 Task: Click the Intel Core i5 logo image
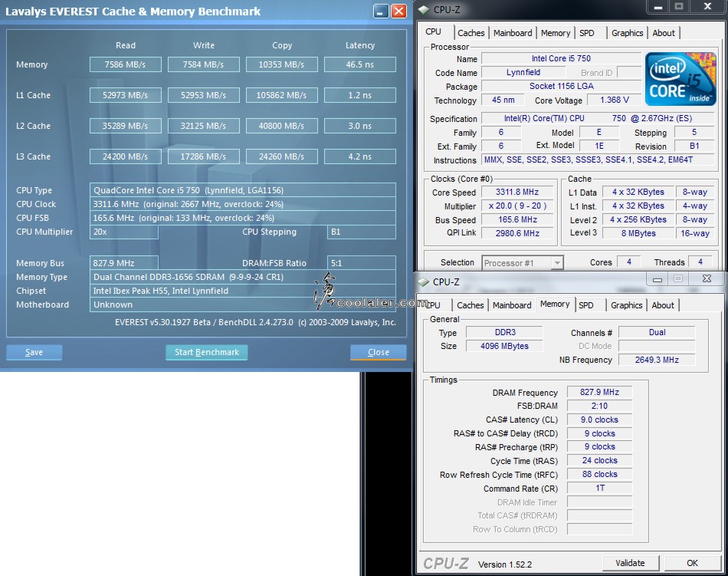tap(680, 78)
